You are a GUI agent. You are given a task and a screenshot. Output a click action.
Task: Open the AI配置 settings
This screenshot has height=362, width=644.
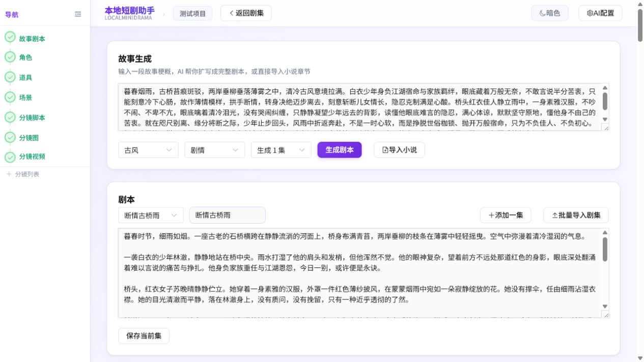(x=600, y=13)
